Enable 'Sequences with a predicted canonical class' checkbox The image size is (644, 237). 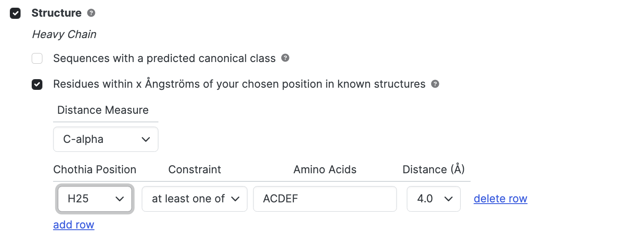[37, 58]
